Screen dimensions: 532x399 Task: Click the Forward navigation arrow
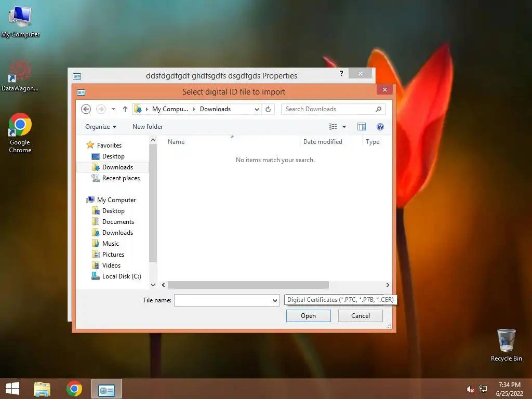coord(101,109)
